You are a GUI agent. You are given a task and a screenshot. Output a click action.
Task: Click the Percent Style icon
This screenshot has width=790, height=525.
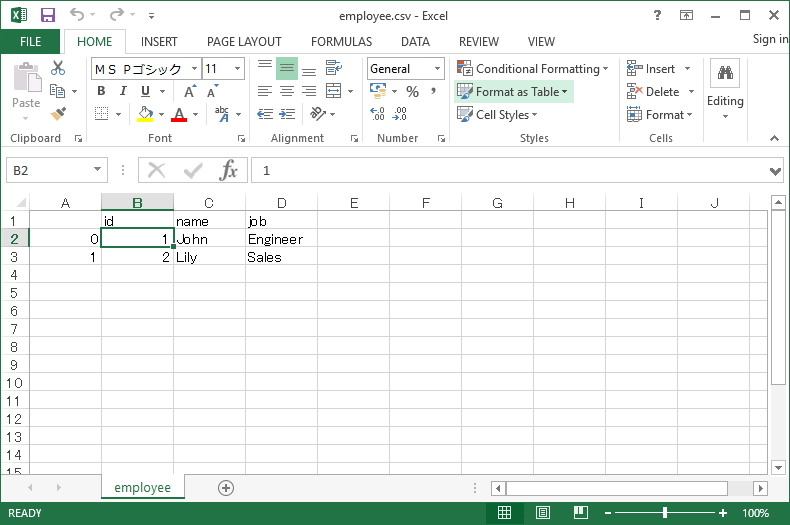[412, 91]
